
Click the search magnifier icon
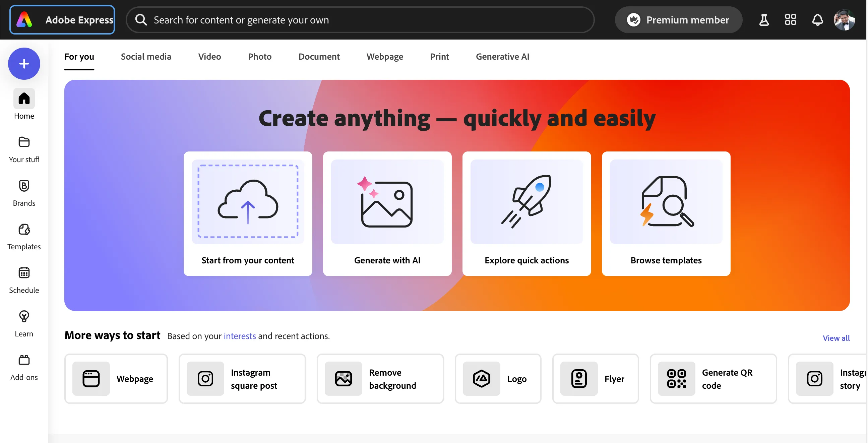coord(141,20)
